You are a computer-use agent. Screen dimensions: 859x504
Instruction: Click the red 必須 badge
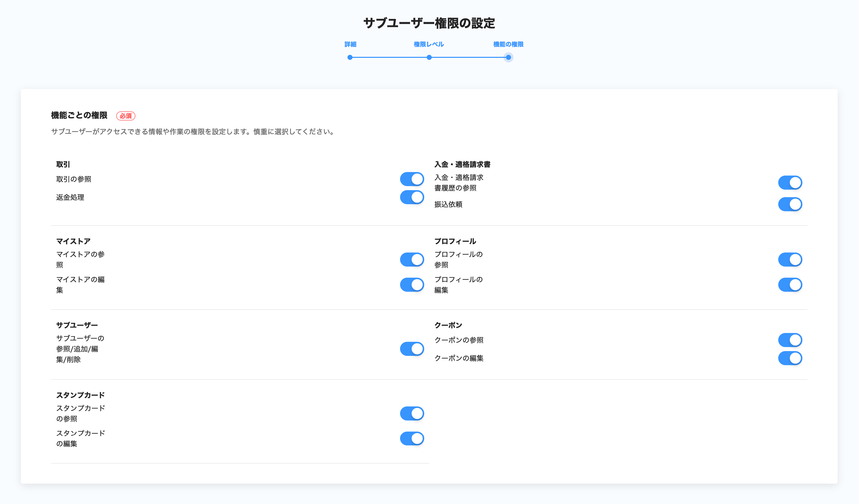click(126, 116)
